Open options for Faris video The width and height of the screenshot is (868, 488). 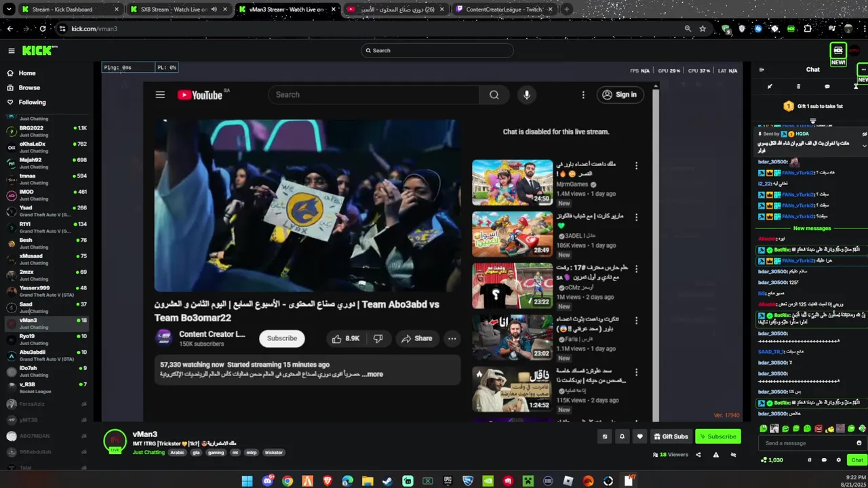pyautogui.click(x=636, y=320)
